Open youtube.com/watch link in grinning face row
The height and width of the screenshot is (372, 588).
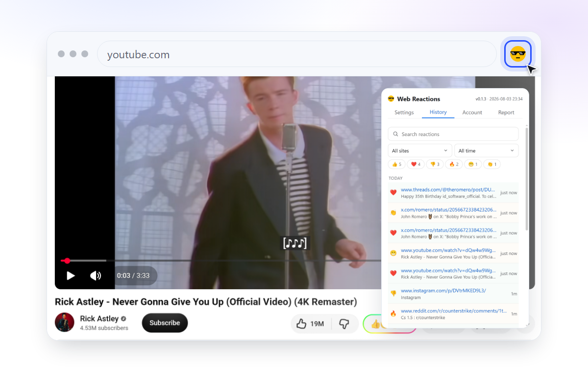pyautogui.click(x=448, y=250)
